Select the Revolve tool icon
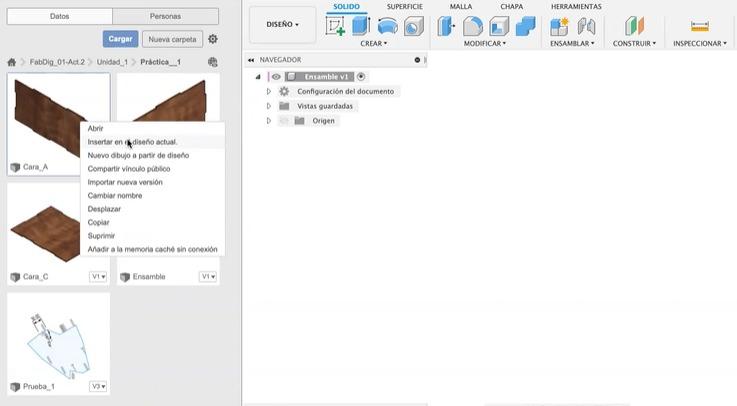Viewport: 737px width, 406px height. click(387, 26)
